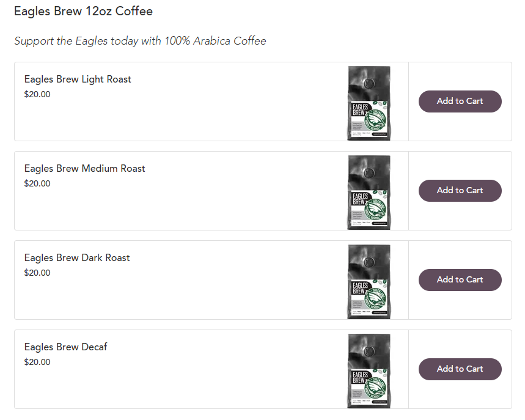This screenshot has height=420, width=525.
Task: Add Eagles Brew Light Roast to cart
Action: point(460,101)
